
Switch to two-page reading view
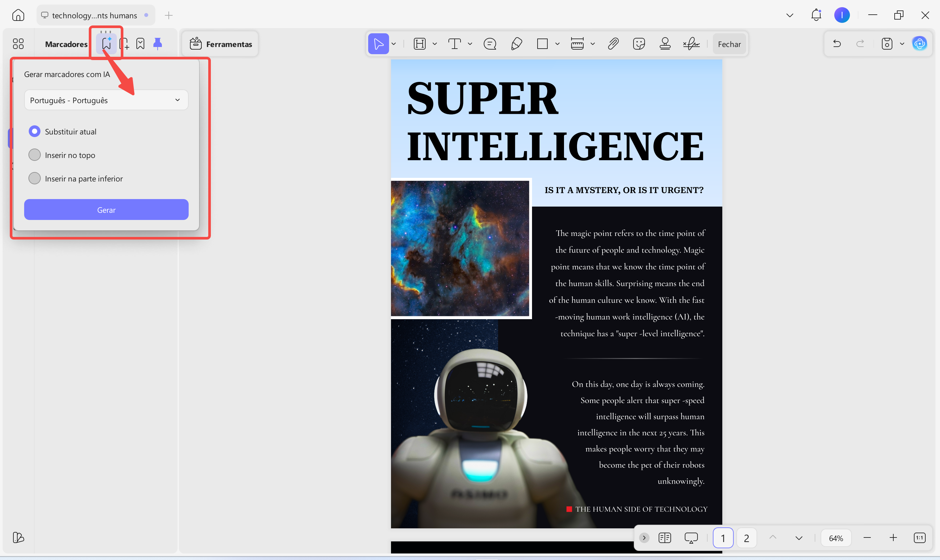tap(665, 538)
